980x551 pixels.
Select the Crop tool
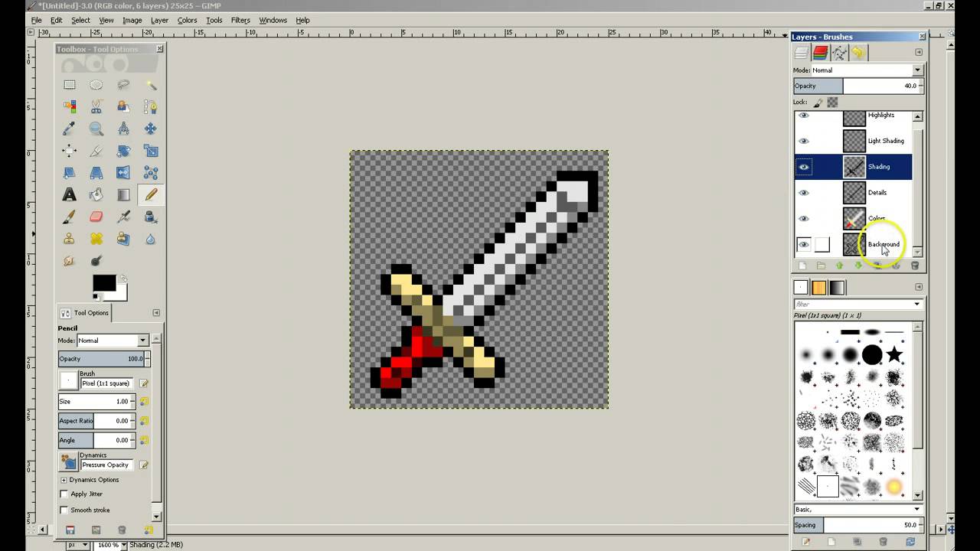[x=96, y=151]
